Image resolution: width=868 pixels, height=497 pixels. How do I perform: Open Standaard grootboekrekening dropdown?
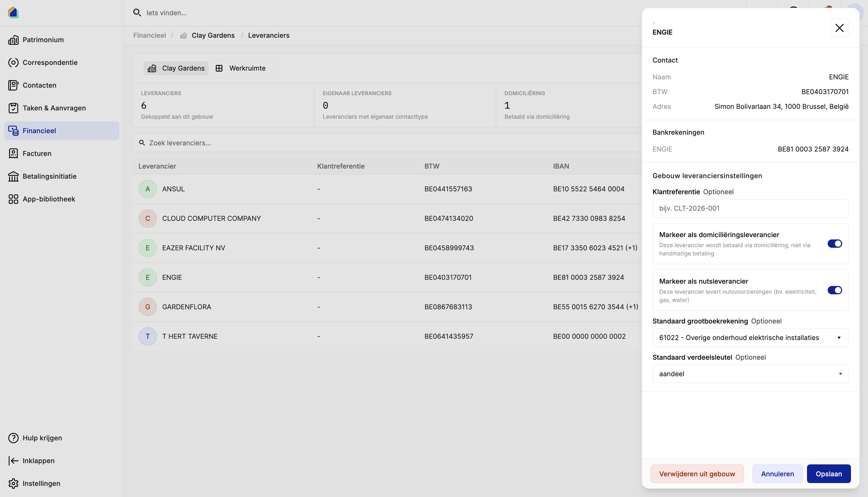tap(750, 338)
